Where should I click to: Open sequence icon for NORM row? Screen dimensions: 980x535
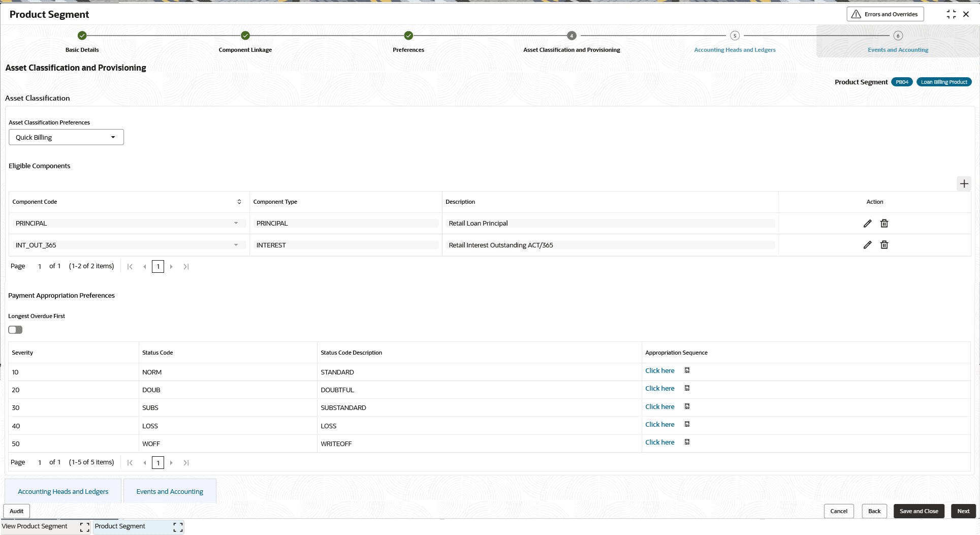coord(687,370)
